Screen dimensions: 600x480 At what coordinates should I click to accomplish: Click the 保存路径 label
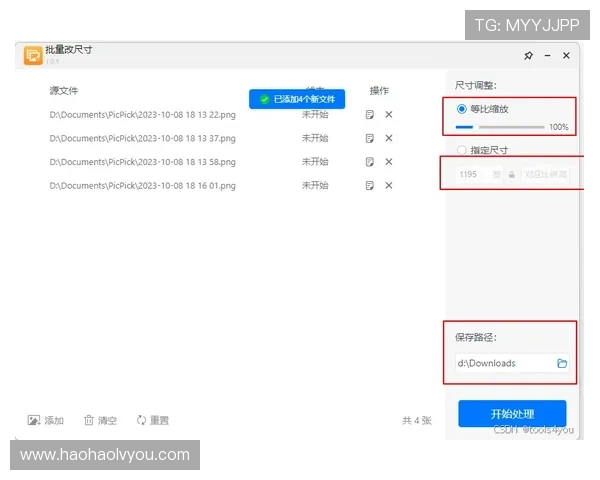pyautogui.click(x=476, y=337)
